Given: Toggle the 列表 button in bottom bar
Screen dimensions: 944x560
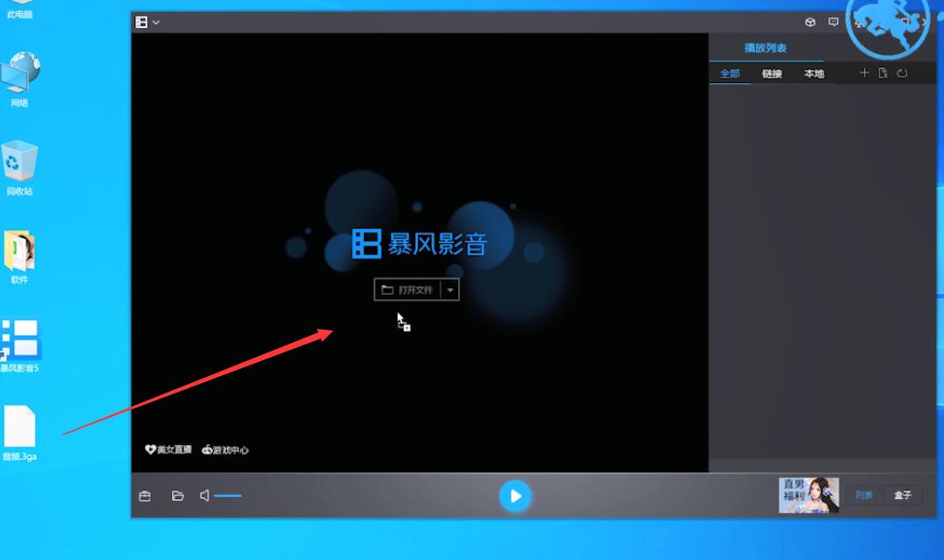Looking at the screenshot, I should click(x=864, y=495).
